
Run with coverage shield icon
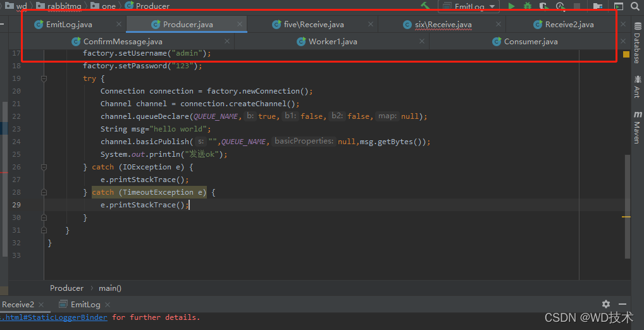544,6
